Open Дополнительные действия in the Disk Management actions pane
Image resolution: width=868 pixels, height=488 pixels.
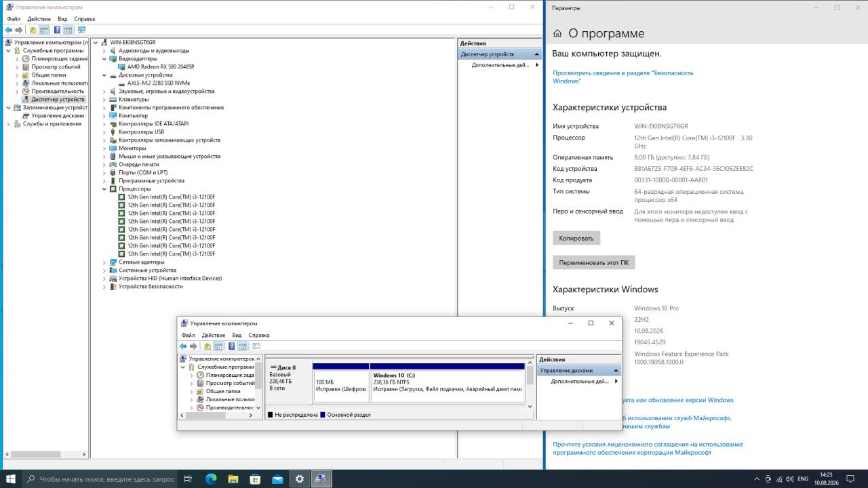tap(579, 382)
